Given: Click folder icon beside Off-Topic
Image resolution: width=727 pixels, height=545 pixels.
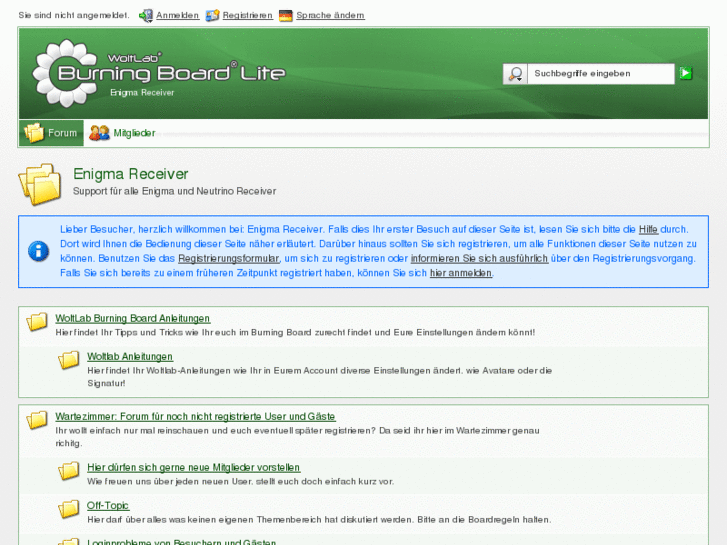Looking at the screenshot, I should click(x=69, y=509).
